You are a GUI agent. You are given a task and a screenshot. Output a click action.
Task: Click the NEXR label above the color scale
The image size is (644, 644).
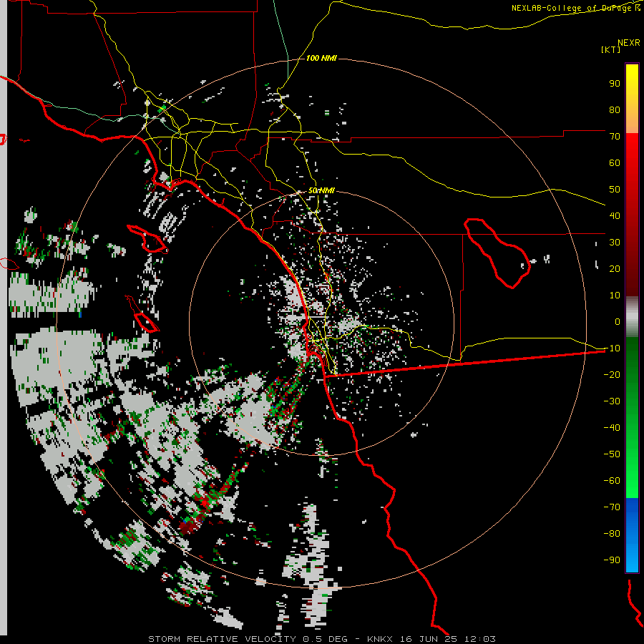629,42
